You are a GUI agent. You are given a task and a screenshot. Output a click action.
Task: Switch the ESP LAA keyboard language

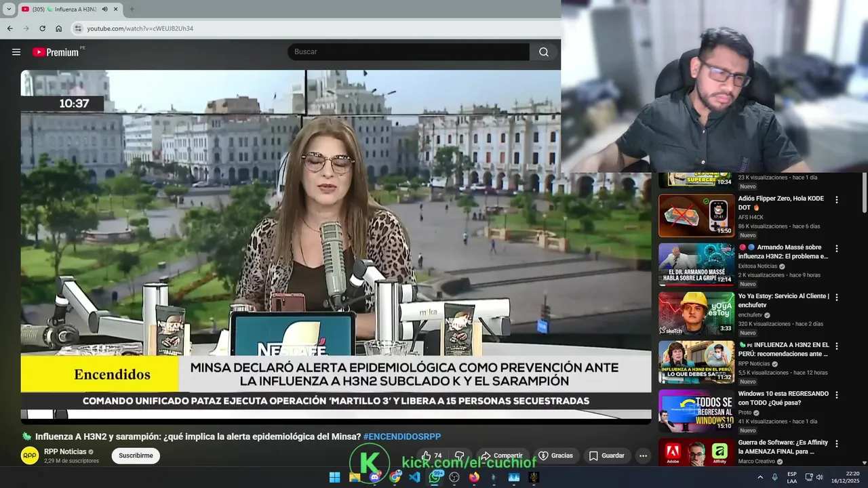click(x=792, y=477)
